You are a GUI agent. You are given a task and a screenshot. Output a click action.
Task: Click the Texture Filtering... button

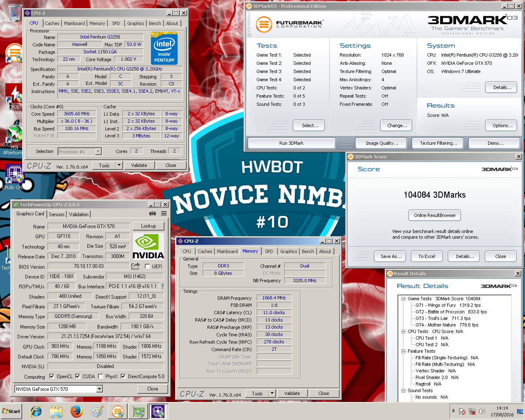(x=438, y=143)
